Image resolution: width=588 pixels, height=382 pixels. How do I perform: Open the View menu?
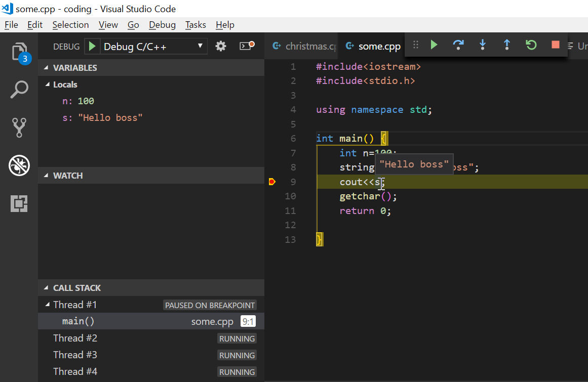pos(108,25)
